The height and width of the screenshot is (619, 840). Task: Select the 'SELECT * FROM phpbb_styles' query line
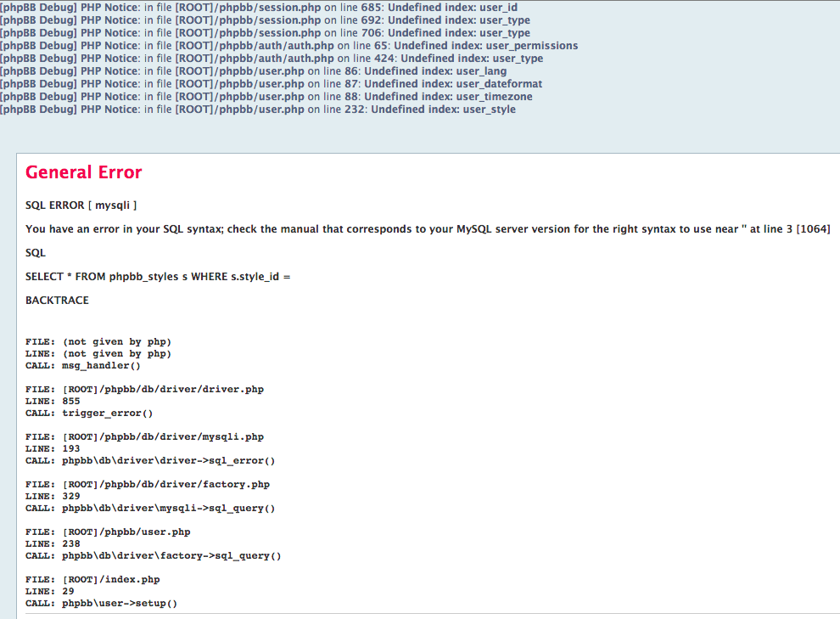(x=158, y=277)
